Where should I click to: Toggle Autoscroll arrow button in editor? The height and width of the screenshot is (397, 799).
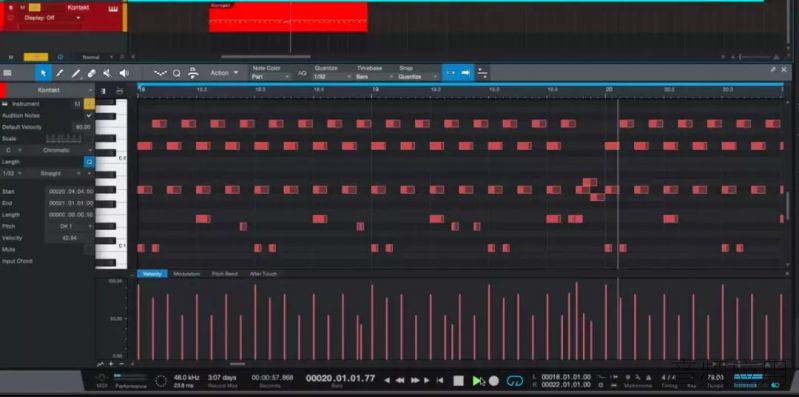click(466, 73)
